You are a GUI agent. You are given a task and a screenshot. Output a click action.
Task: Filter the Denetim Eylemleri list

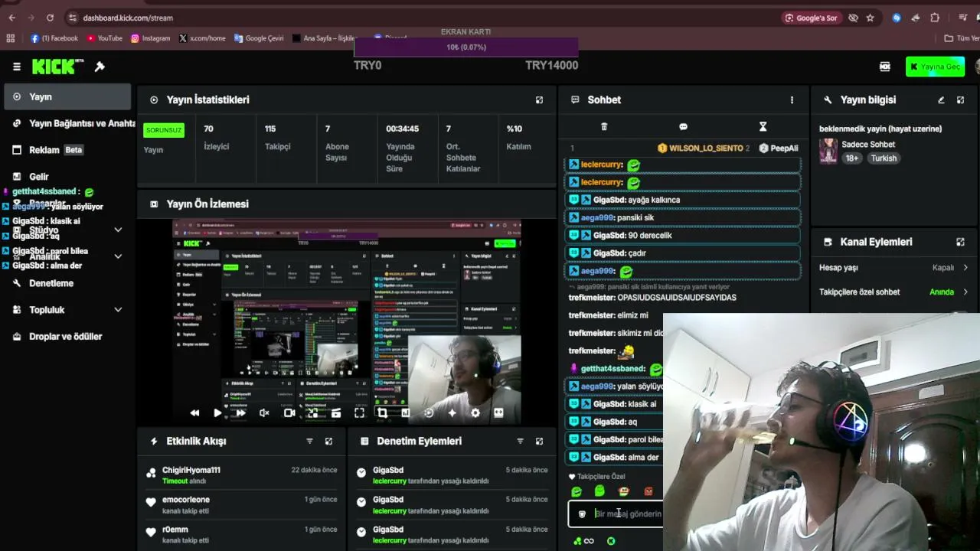pos(520,441)
